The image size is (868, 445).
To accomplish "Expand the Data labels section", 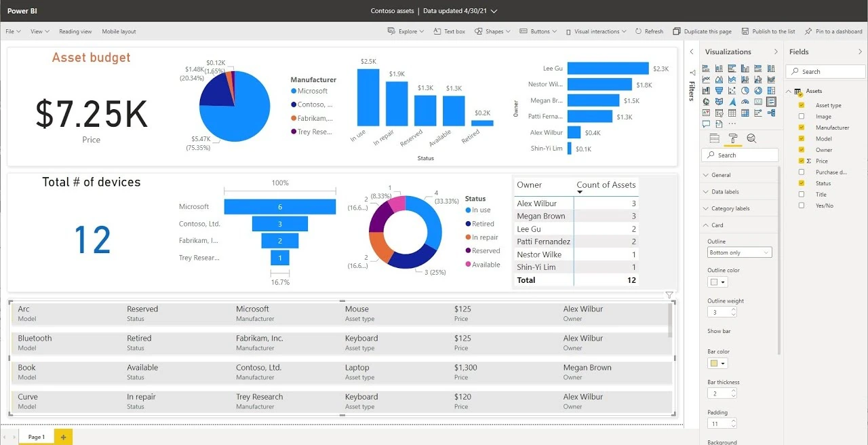I will tap(739, 192).
